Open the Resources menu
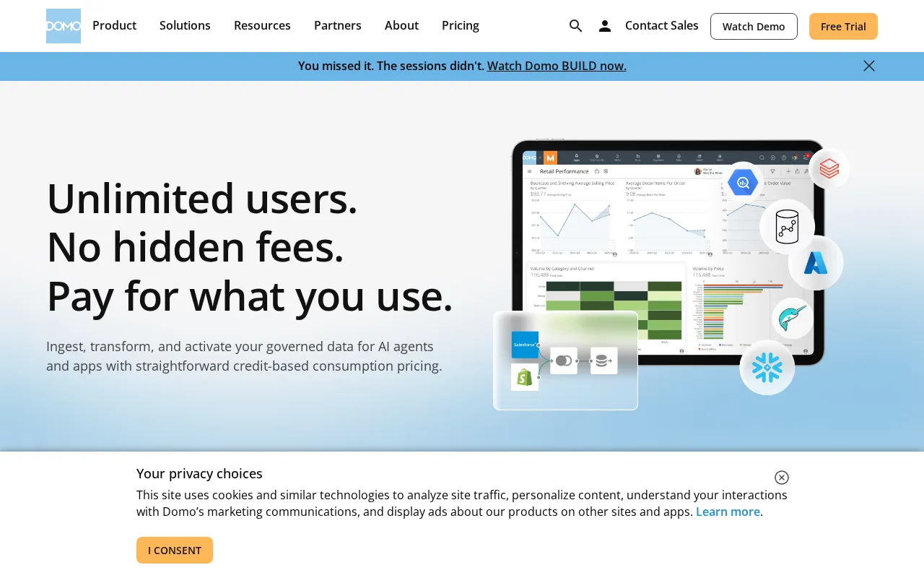 point(262,25)
